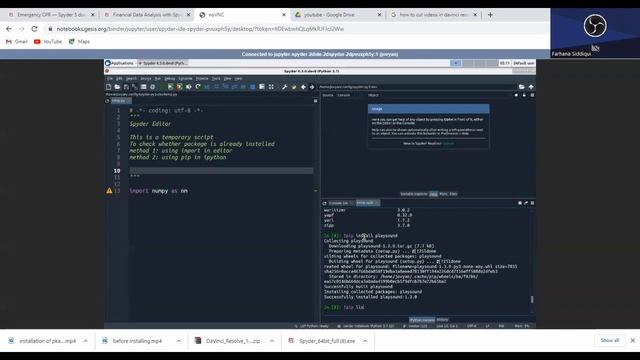Open dropdown arrow for DaVinci_Resolve zip download
The height and width of the screenshot is (360, 640).
(272, 341)
